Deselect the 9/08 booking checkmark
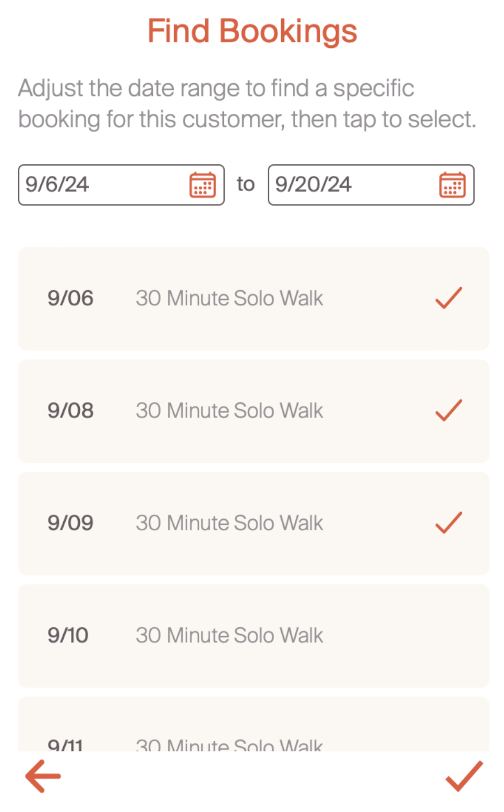504x812 pixels. [x=449, y=410]
